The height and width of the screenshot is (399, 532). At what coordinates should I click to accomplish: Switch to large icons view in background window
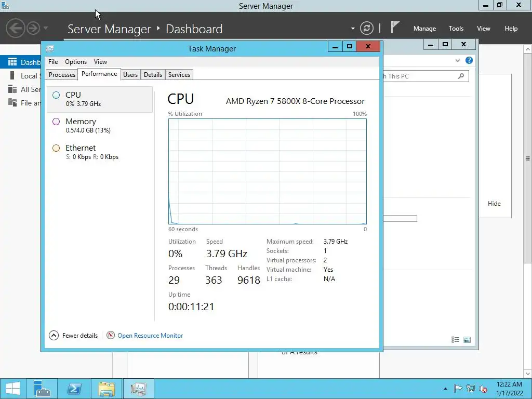click(467, 340)
